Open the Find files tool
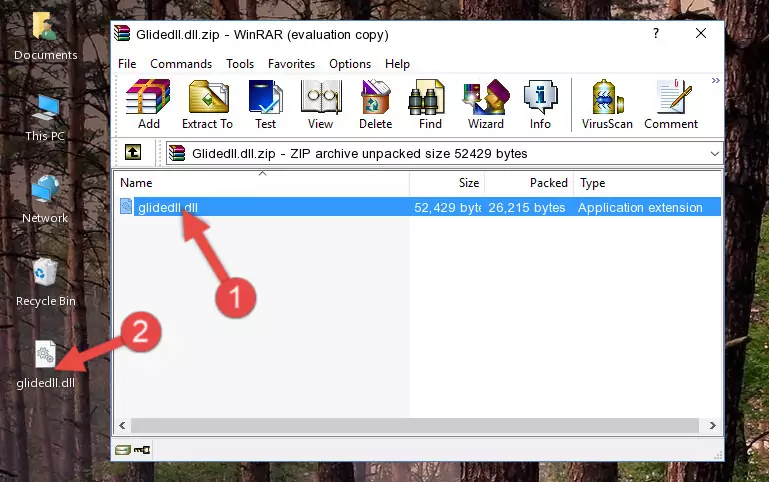 click(x=430, y=104)
